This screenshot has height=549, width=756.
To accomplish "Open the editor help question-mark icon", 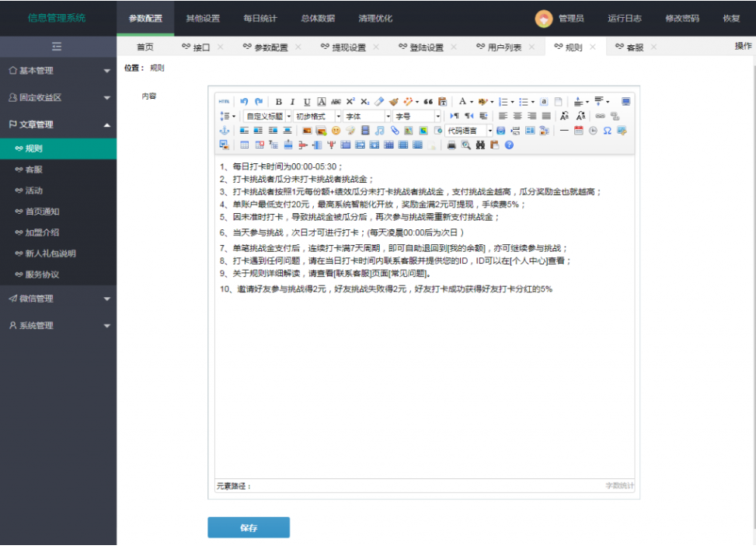I will [509, 145].
